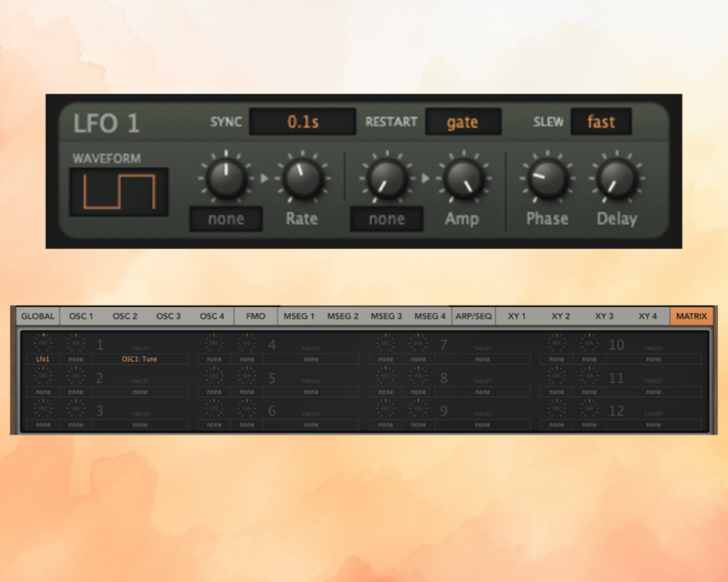Image resolution: width=728 pixels, height=582 pixels.
Task: Click the SRC knob of matrix slot 1
Action: pos(43,343)
